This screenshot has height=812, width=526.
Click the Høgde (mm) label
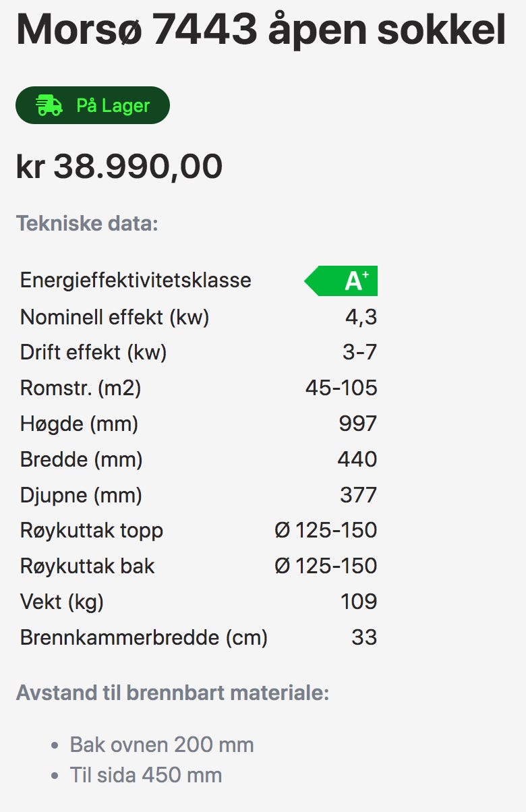coord(79,424)
